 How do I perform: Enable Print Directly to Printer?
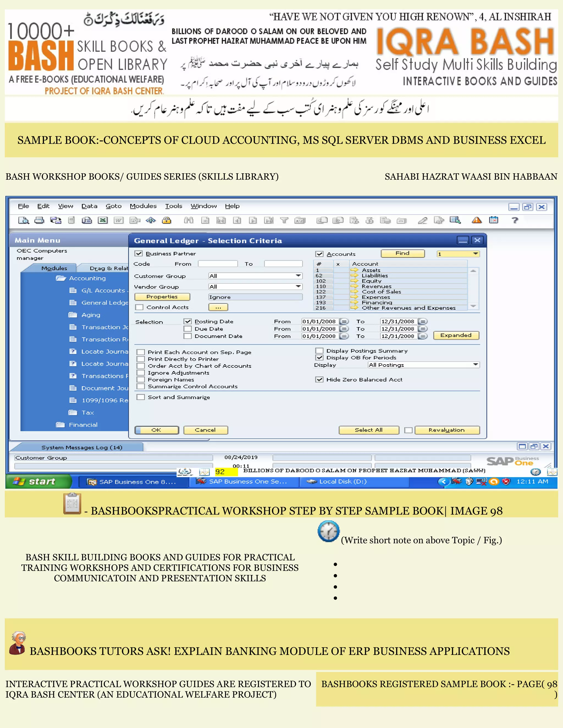pos(141,359)
